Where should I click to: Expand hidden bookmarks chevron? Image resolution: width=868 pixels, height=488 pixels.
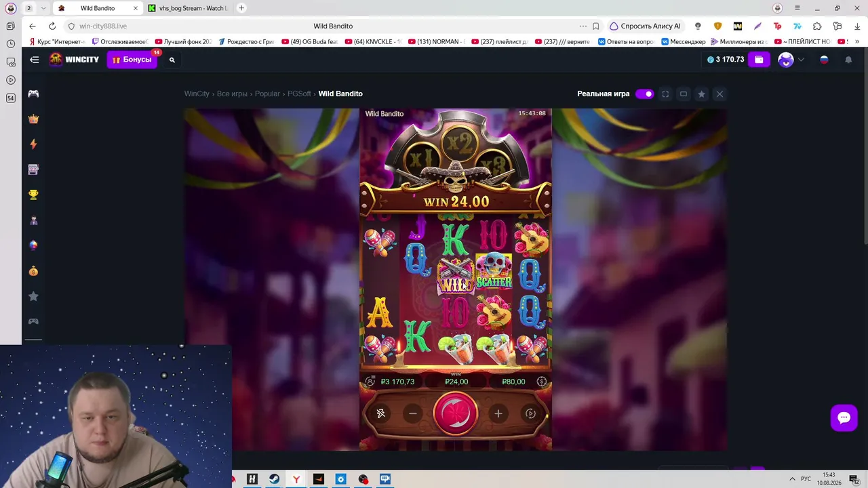[856, 42]
